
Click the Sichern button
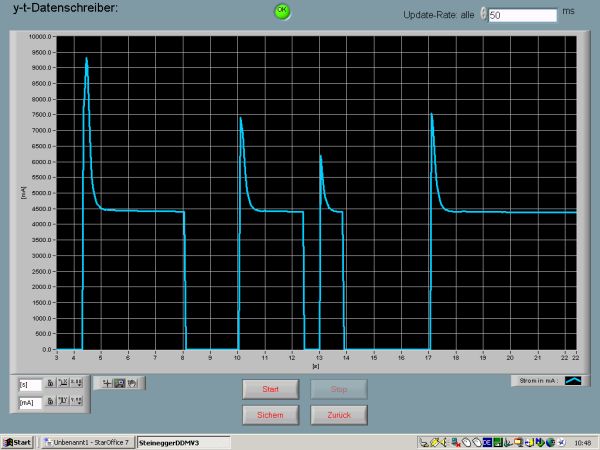point(271,415)
